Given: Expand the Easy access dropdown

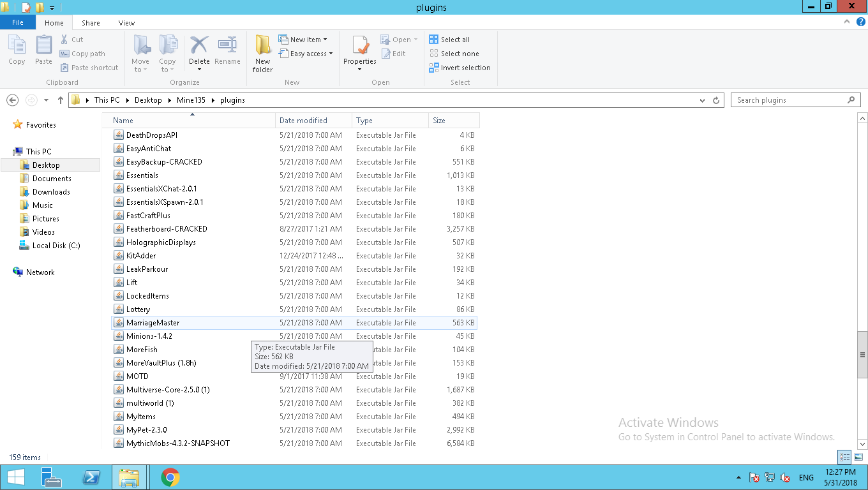Looking at the screenshot, I should pos(306,54).
